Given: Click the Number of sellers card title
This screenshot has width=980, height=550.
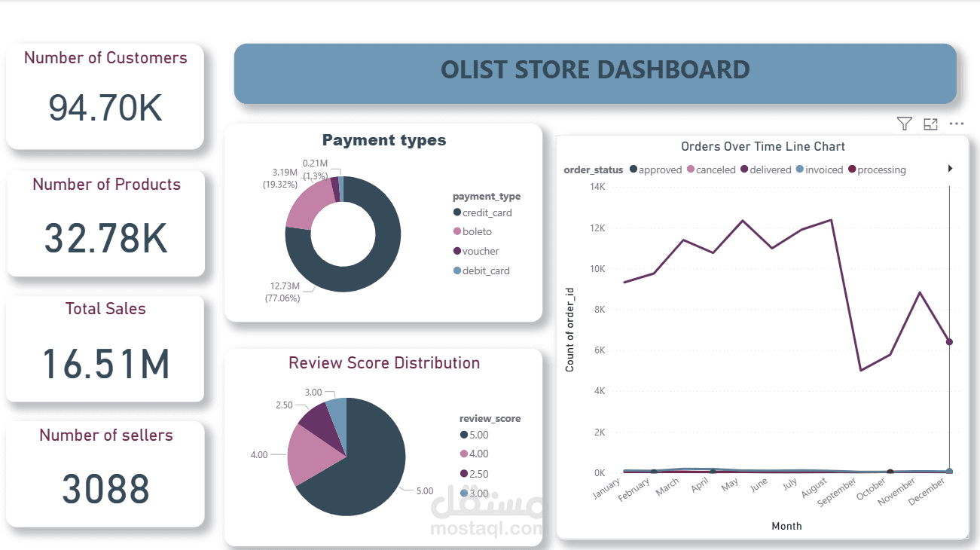Looking at the screenshot, I should [x=106, y=435].
